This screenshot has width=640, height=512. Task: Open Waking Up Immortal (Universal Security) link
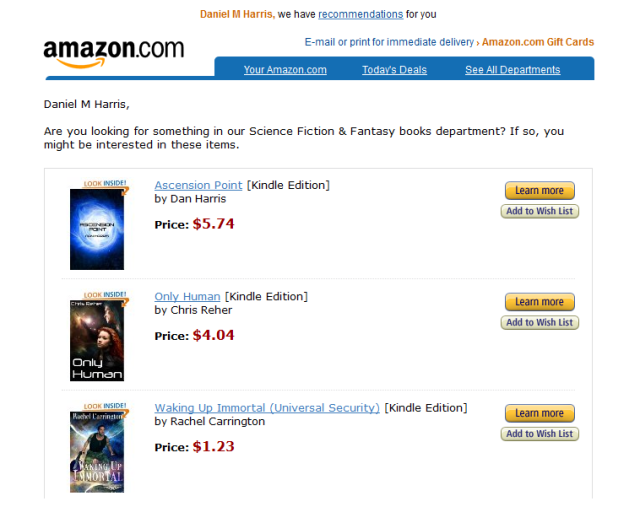pos(267,408)
